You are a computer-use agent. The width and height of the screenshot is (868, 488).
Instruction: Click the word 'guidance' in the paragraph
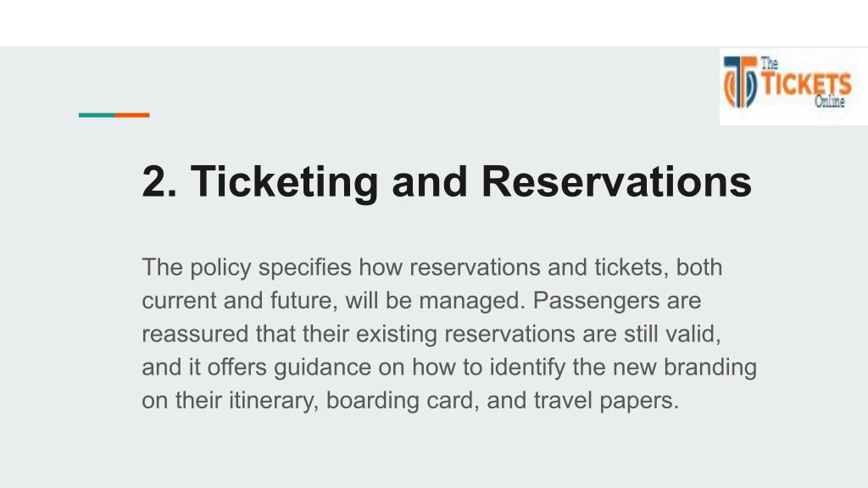coord(322,368)
